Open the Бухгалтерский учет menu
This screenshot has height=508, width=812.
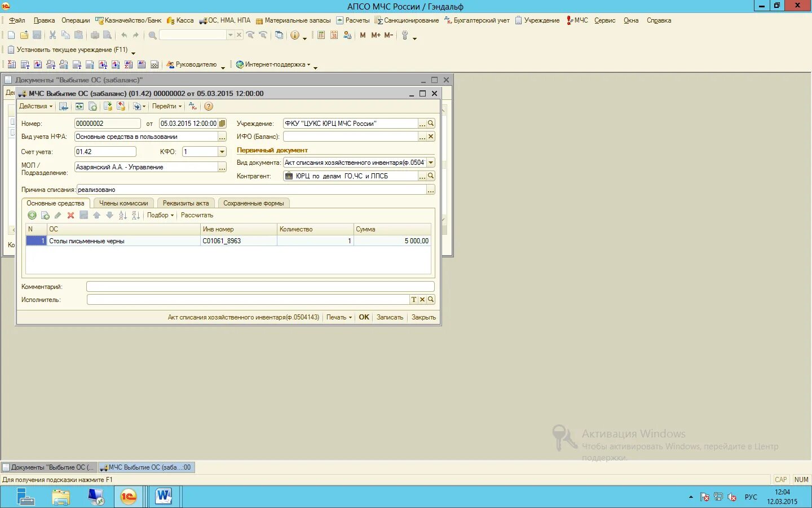pos(477,20)
